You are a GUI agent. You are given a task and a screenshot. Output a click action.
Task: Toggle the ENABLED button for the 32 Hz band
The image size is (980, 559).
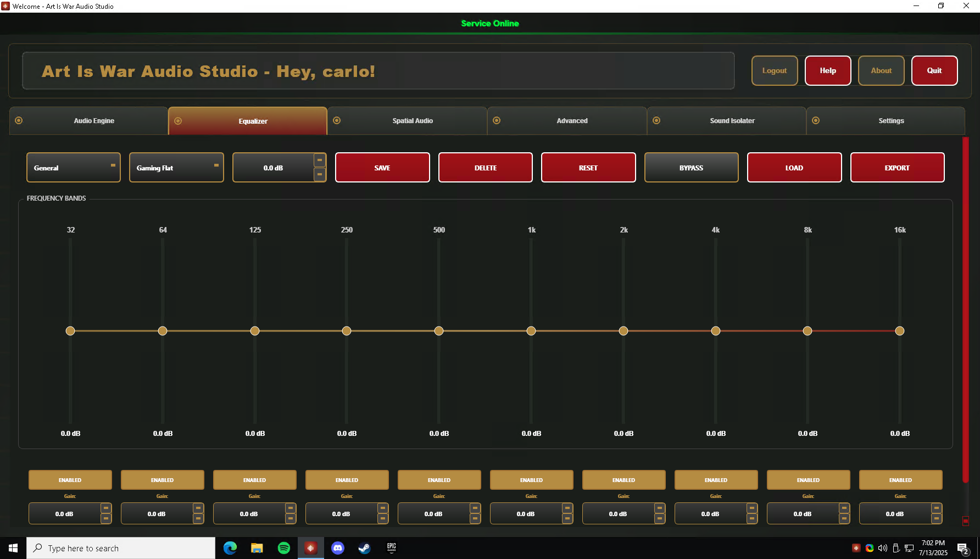pos(70,480)
